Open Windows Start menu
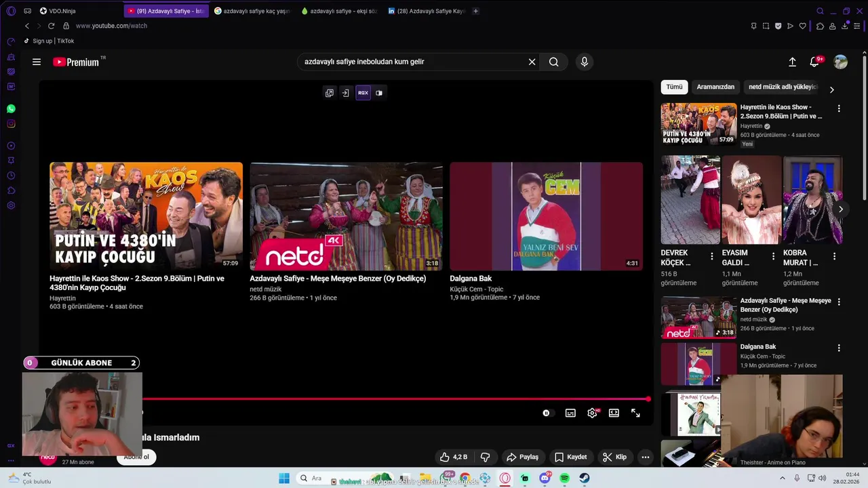Screen dimensions: 868x488 point(284,478)
